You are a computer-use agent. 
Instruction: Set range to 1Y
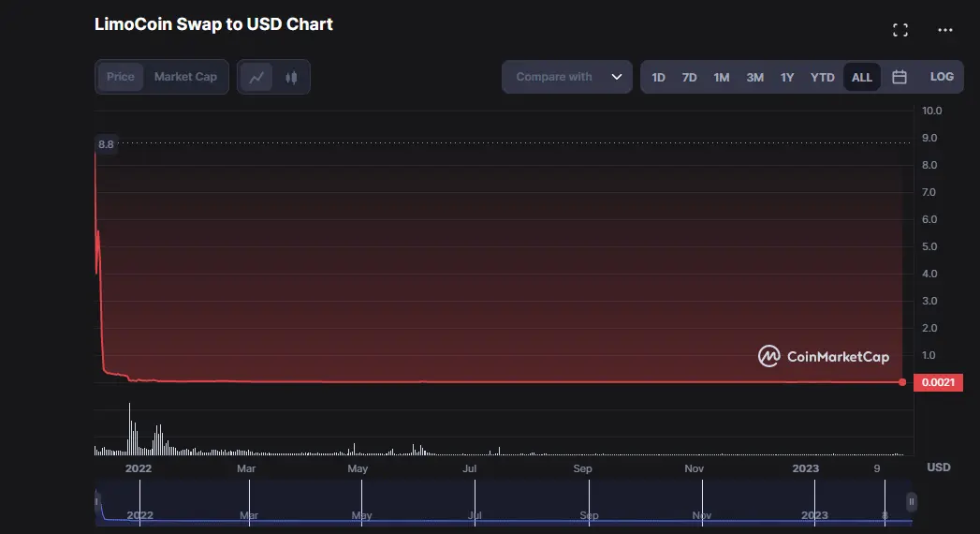[x=787, y=78]
